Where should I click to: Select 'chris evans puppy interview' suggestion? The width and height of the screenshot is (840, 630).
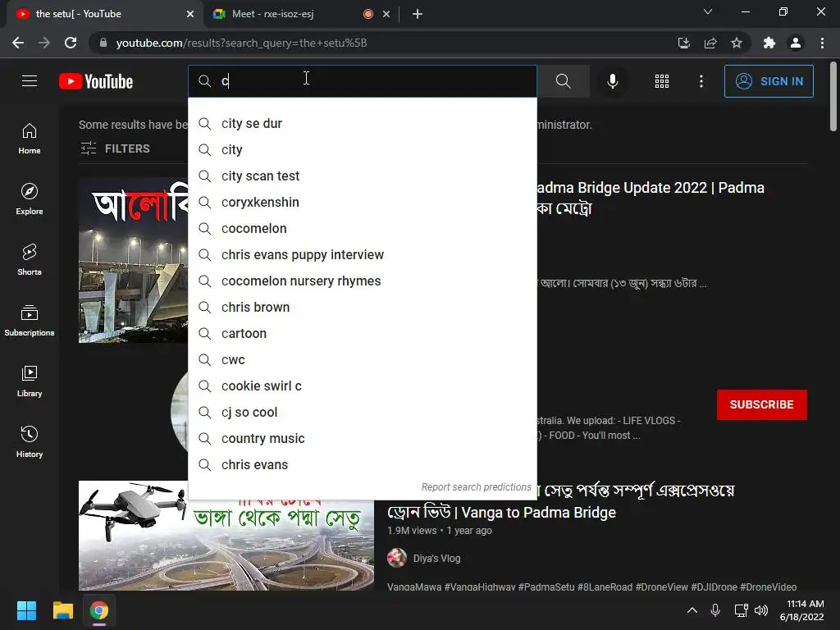point(362,254)
